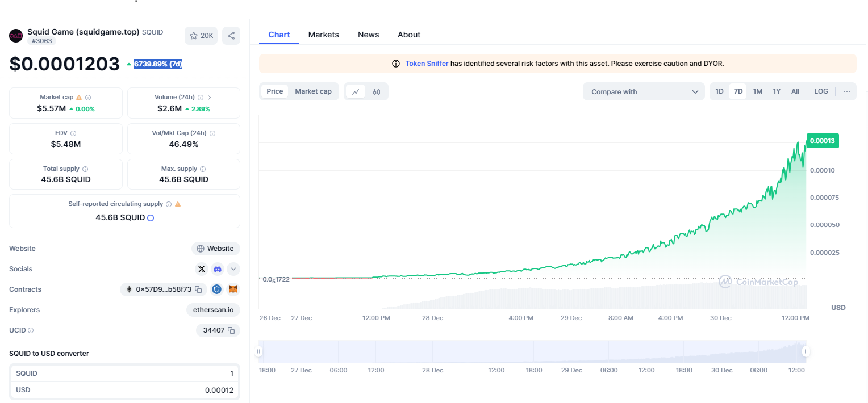The width and height of the screenshot is (868, 403).
Task: Show info for Self-reported circulating supply
Action: (169, 204)
